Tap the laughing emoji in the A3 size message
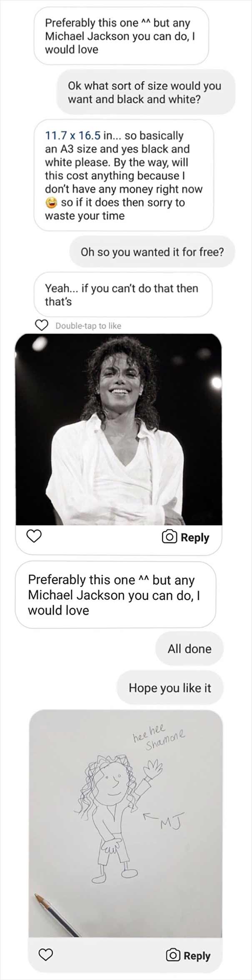The width and height of the screenshot is (252, 980). [51, 203]
